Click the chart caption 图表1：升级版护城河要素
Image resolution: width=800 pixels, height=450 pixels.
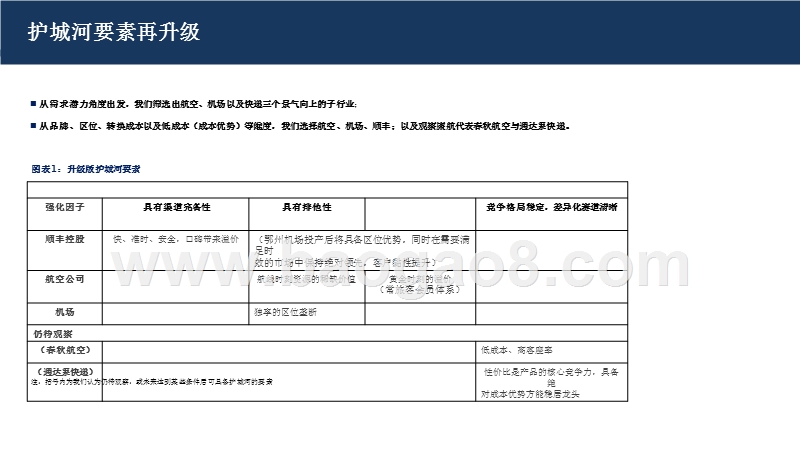click(86, 169)
